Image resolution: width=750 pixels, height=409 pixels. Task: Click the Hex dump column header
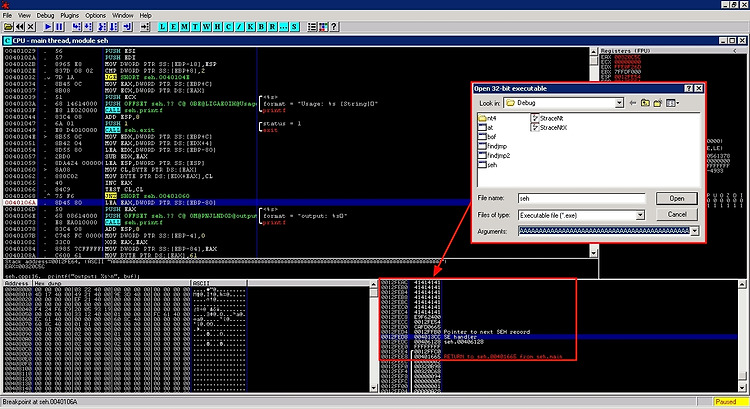coord(111,283)
